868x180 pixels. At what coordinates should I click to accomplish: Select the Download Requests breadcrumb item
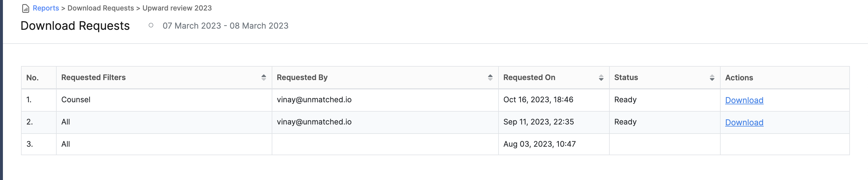tap(100, 8)
